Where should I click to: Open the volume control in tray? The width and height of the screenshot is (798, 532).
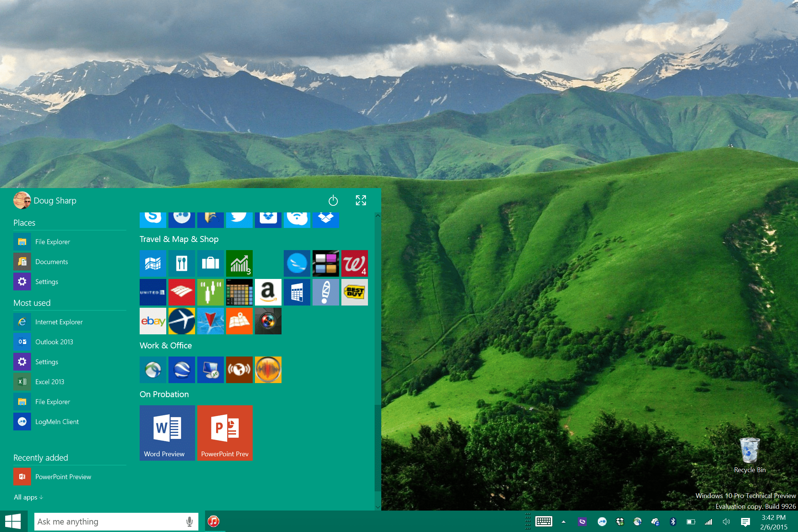(x=726, y=522)
